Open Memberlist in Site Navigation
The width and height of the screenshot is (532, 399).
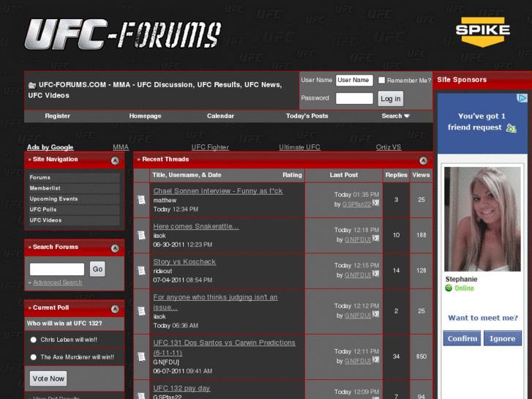click(x=75, y=188)
